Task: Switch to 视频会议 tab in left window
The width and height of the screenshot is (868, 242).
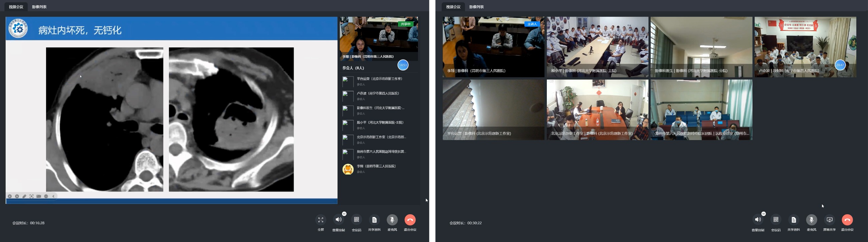Action: (16, 7)
